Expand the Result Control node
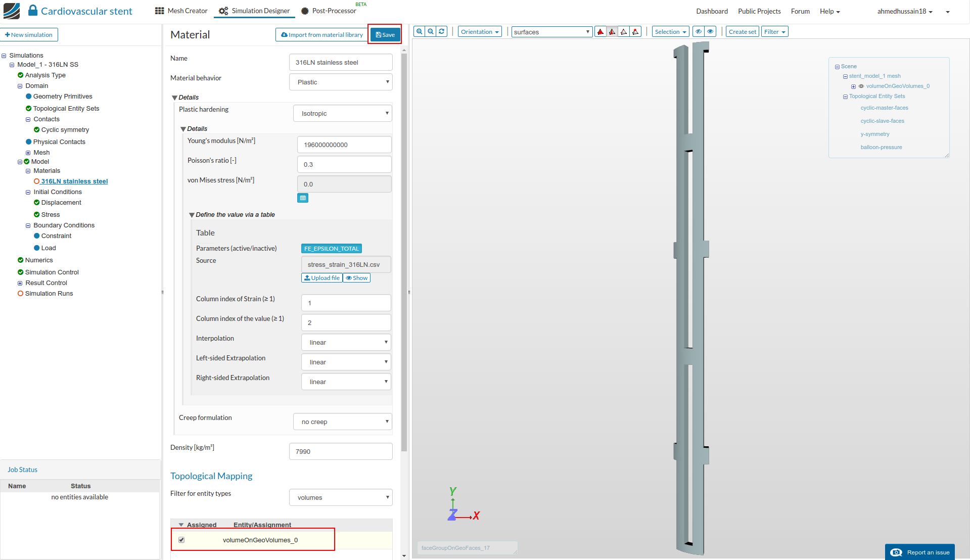This screenshot has width=970, height=560. tap(20, 284)
